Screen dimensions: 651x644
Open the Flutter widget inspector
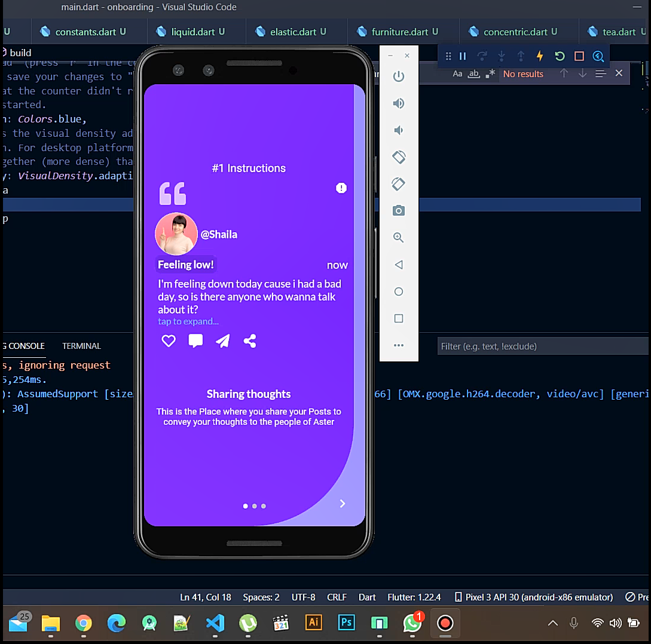(598, 56)
